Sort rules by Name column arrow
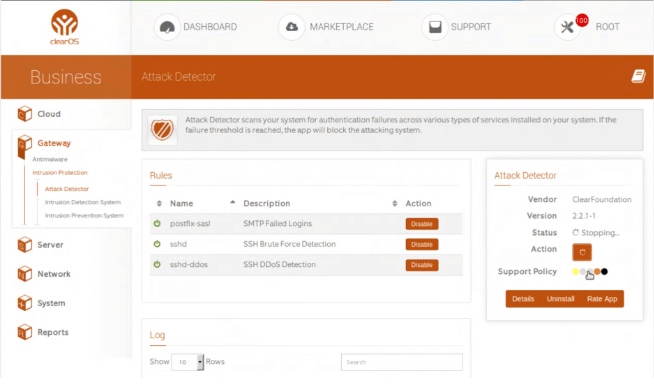This screenshot has height=387, width=654. 233,202
